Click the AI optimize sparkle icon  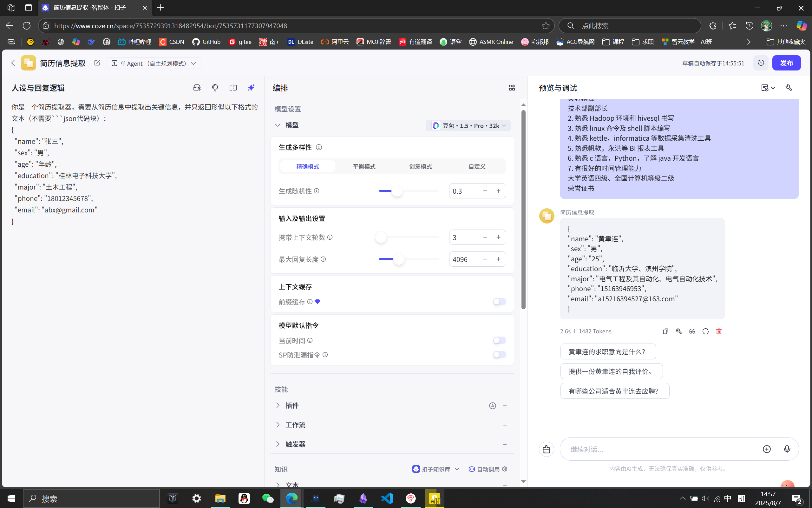(251, 88)
